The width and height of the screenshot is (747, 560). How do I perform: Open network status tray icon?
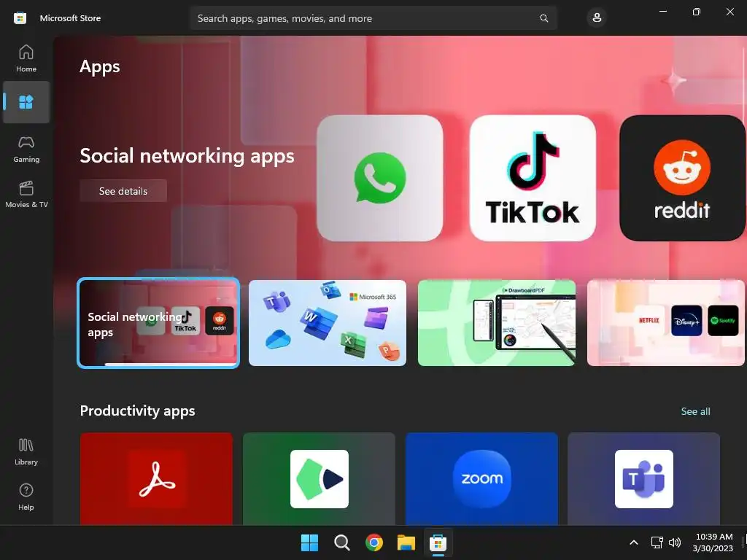[x=657, y=542]
